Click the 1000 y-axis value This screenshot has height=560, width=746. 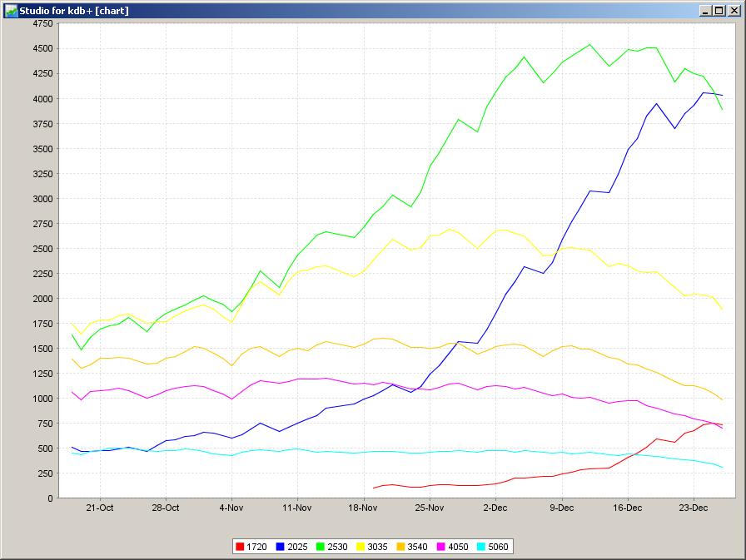pyautogui.click(x=42, y=399)
